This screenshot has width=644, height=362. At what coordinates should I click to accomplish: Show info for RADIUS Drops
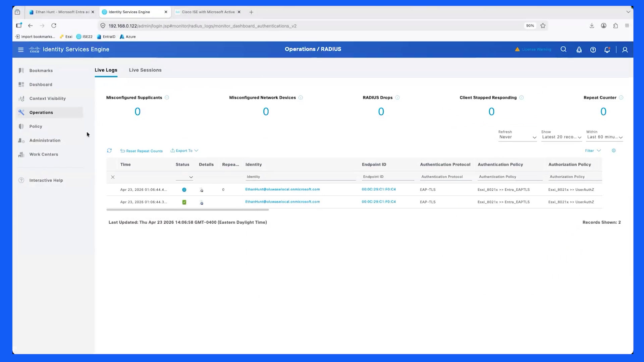click(x=397, y=98)
